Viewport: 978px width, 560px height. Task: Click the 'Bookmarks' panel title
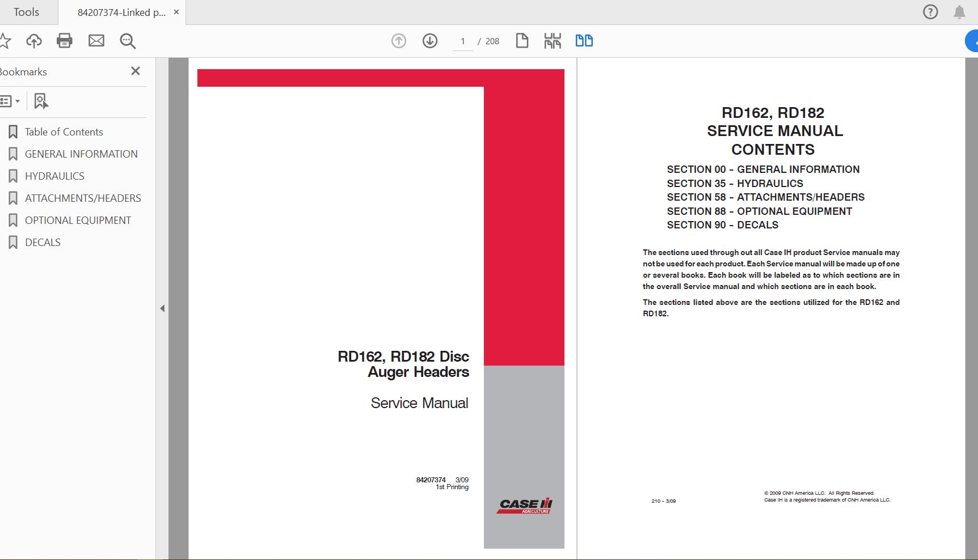click(x=23, y=72)
